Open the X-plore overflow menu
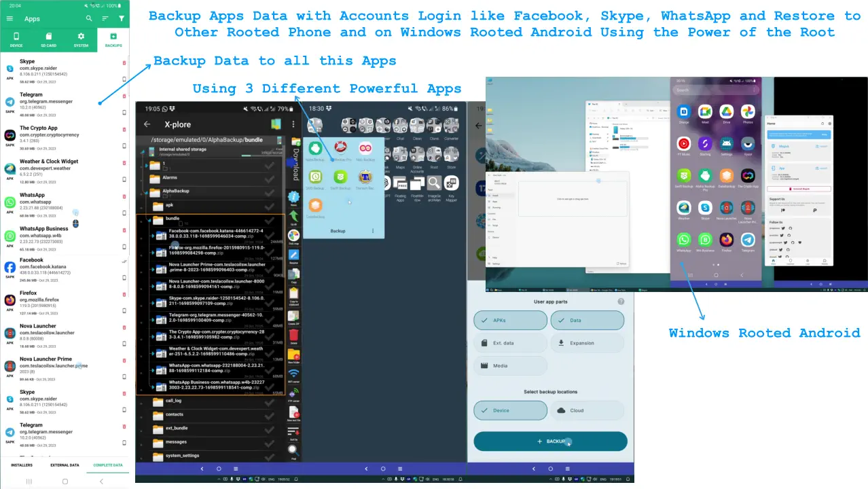Image resolution: width=868 pixels, height=489 pixels. 293,124
